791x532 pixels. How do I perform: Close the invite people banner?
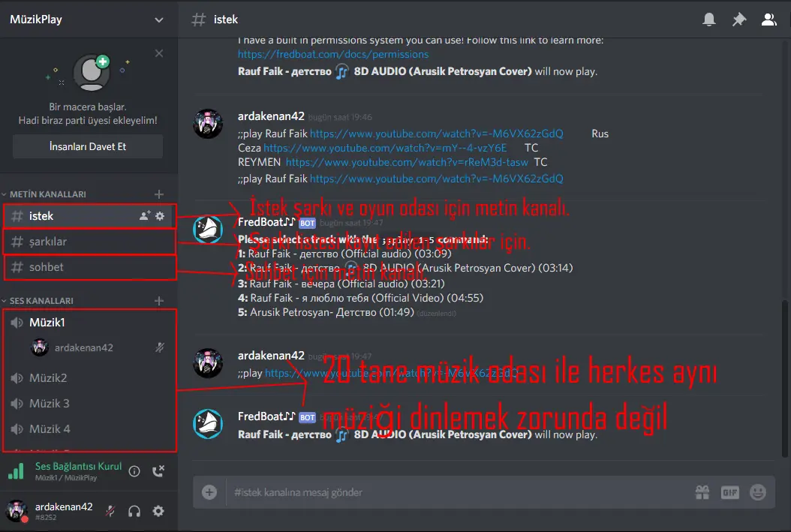(159, 53)
